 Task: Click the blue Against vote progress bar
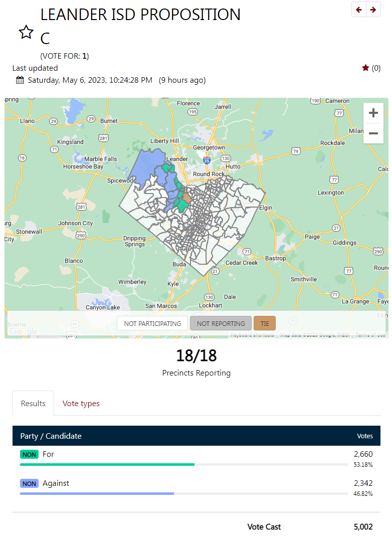[97, 493]
